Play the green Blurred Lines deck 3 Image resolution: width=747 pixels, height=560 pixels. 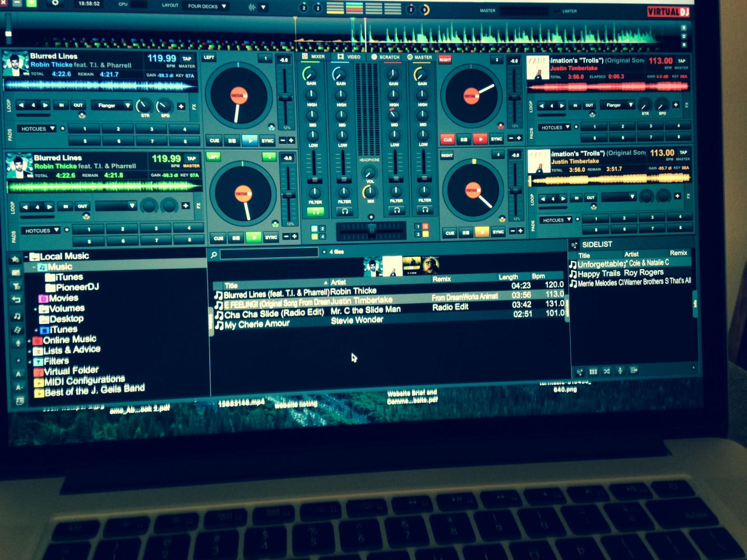tap(254, 237)
